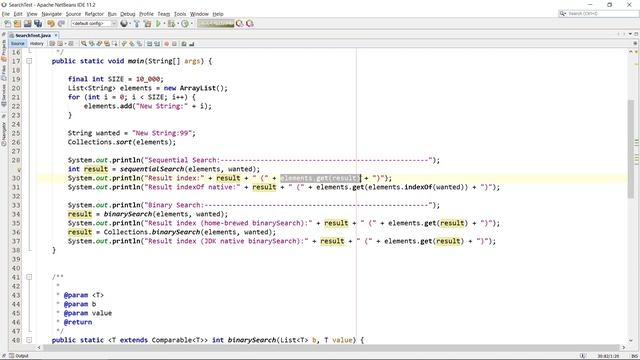The height and width of the screenshot is (360, 640).
Task: Click the browser globe icon in the toolbar
Action: (x=124, y=24)
